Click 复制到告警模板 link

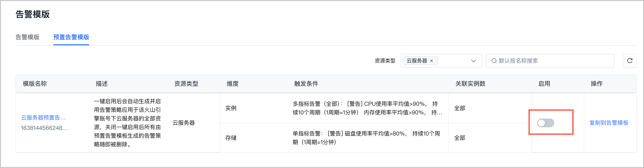[x=609, y=123]
